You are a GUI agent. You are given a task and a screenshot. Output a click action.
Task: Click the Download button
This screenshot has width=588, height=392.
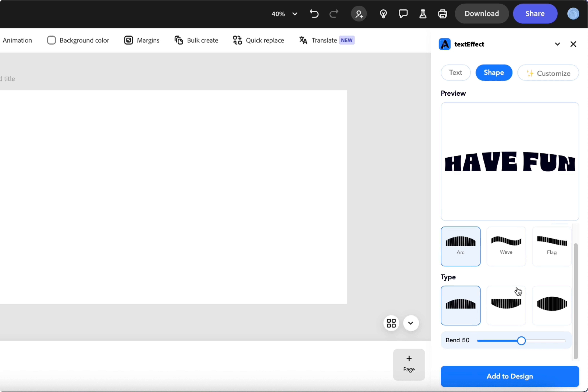482,13
